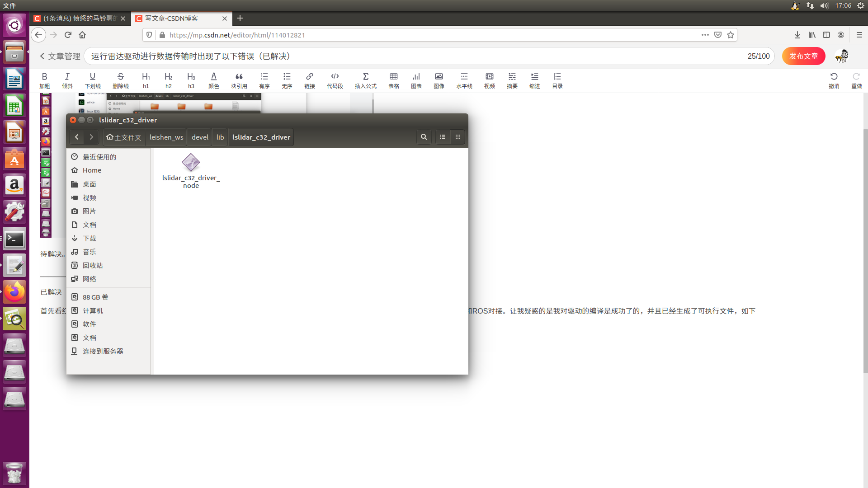Insert a hyperlink (链接)
This screenshot has height=488, width=868.
[x=309, y=80]
